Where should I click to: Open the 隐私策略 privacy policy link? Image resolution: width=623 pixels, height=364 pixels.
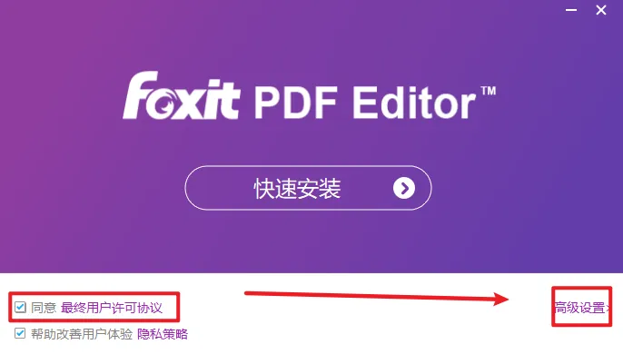[163, 334]
